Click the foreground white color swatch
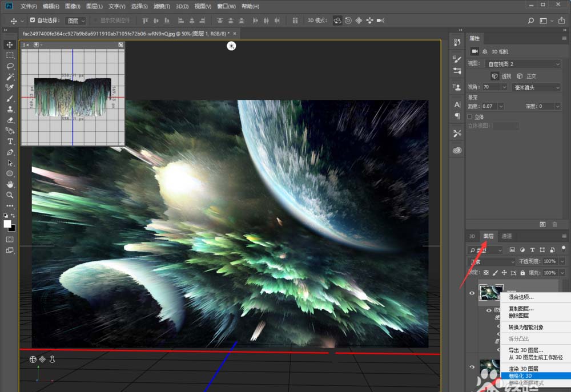The width and height of the screenshot is (571, 392). pos(8,224)
